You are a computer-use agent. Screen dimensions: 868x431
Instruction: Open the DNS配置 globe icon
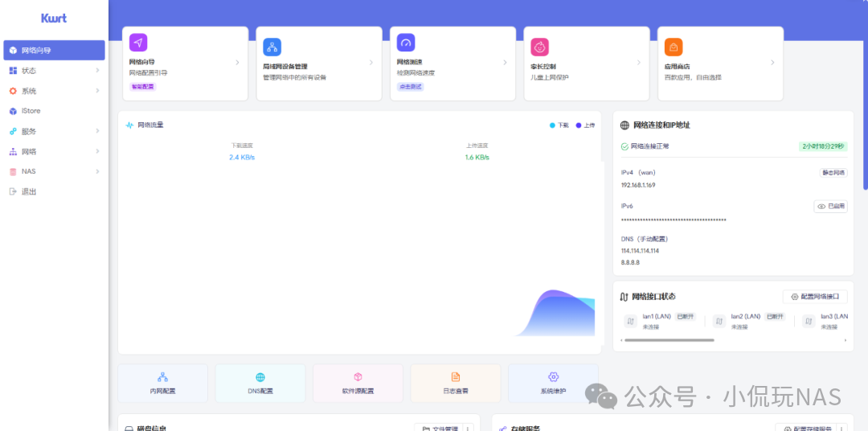point(260,377)
